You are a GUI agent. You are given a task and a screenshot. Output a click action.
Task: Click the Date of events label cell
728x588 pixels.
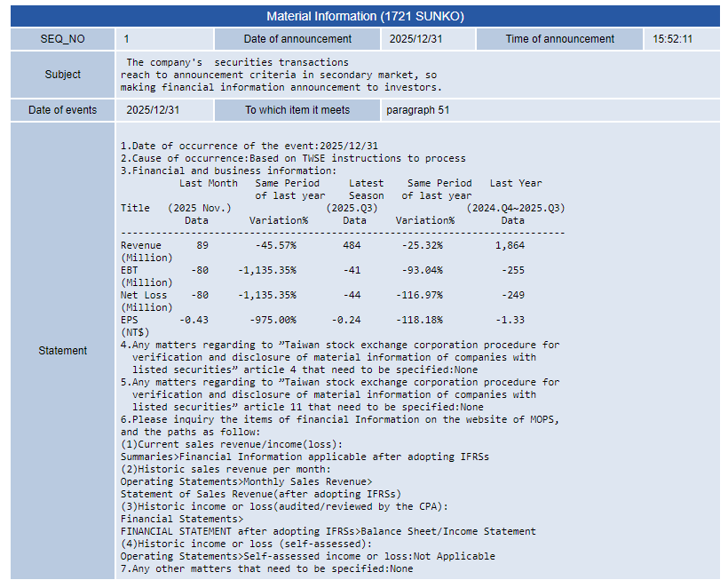(63, 110)
